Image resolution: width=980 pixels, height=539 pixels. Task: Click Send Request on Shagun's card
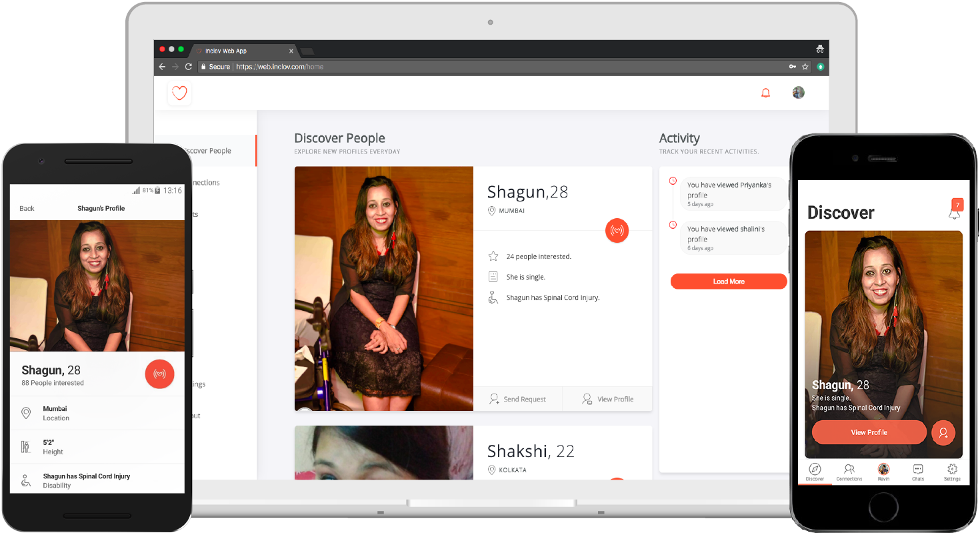517,399
